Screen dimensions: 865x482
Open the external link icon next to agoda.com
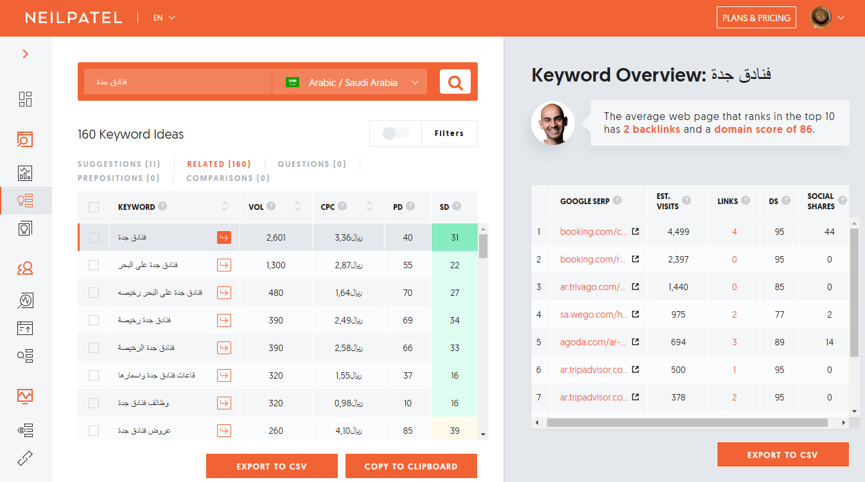pos(636,342)
